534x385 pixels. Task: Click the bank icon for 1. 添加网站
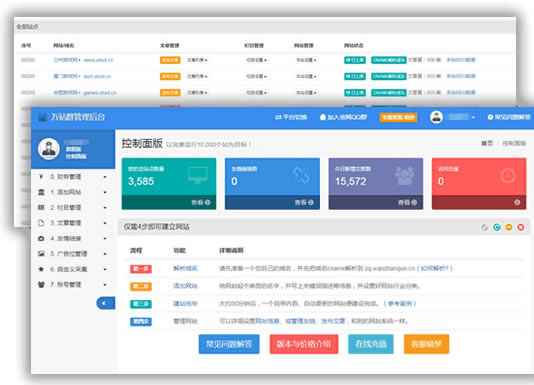click(41, 192)
